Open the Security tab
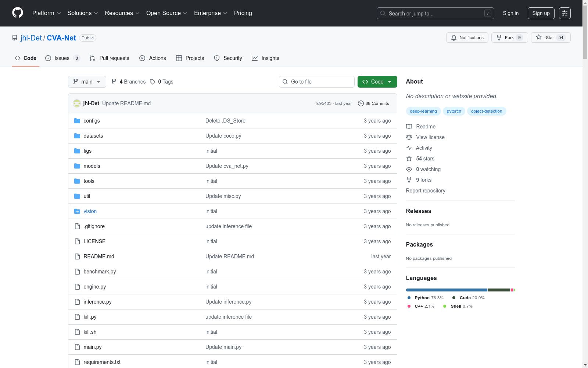The image size is (588, 368). click(228, 58)
